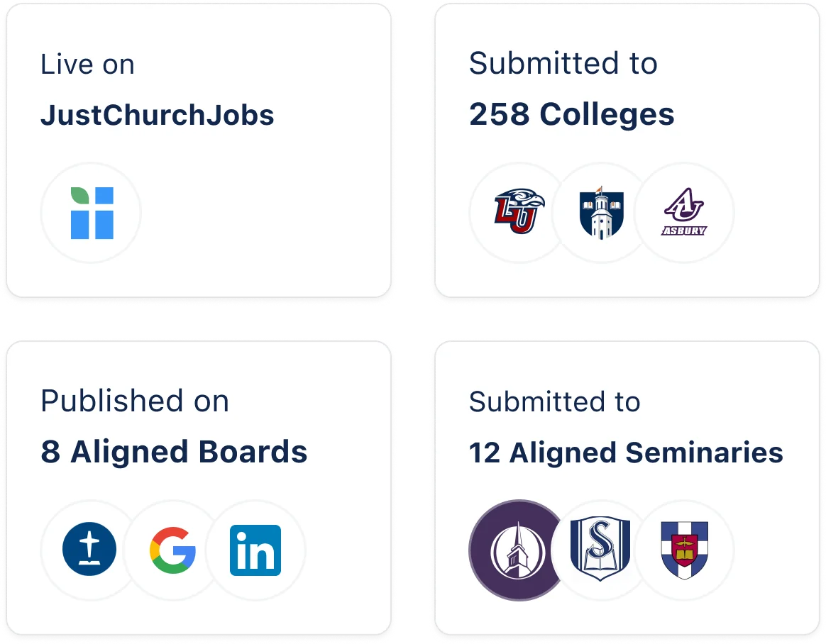Click the navy tower college crest logo
The image size is (826, 644).
tap(601, 213)
